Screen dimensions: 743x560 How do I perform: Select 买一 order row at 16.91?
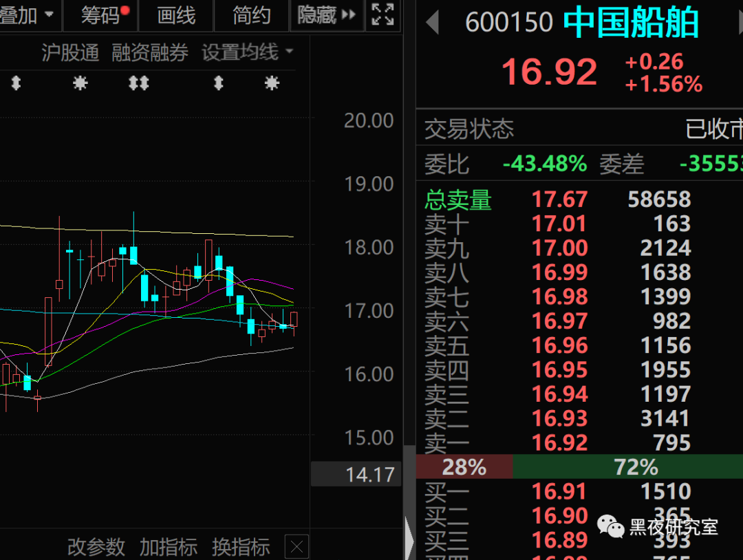(x=579, y=491)
